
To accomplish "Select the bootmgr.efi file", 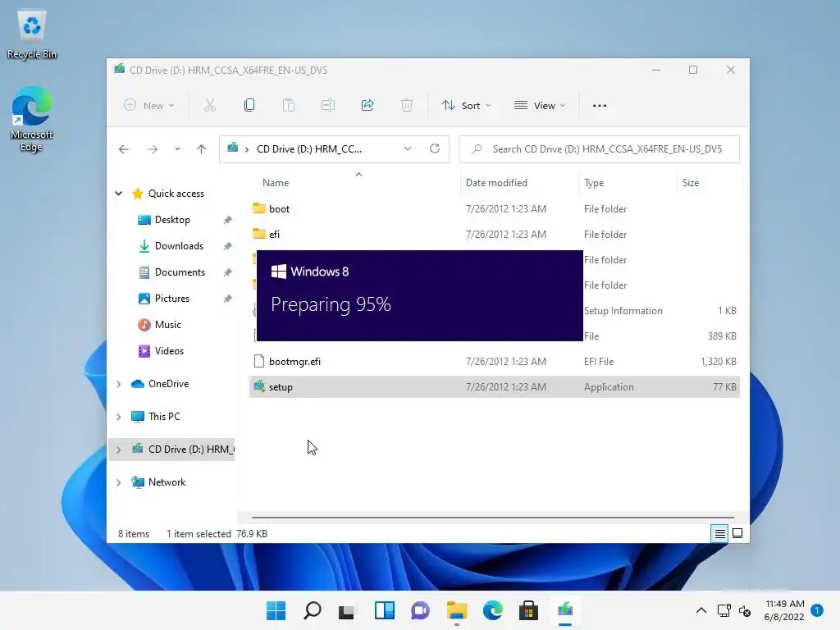I will pyautogui.click(x=494, y=362).
